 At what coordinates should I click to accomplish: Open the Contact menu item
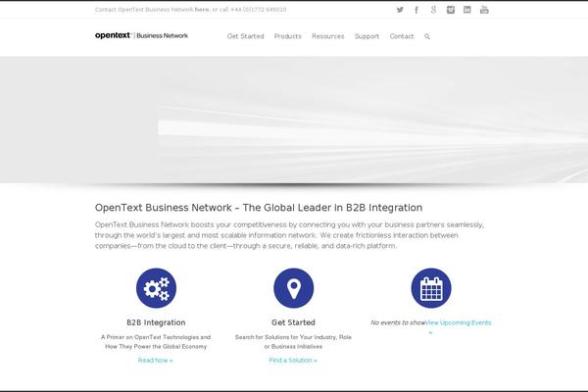[402, 36]
